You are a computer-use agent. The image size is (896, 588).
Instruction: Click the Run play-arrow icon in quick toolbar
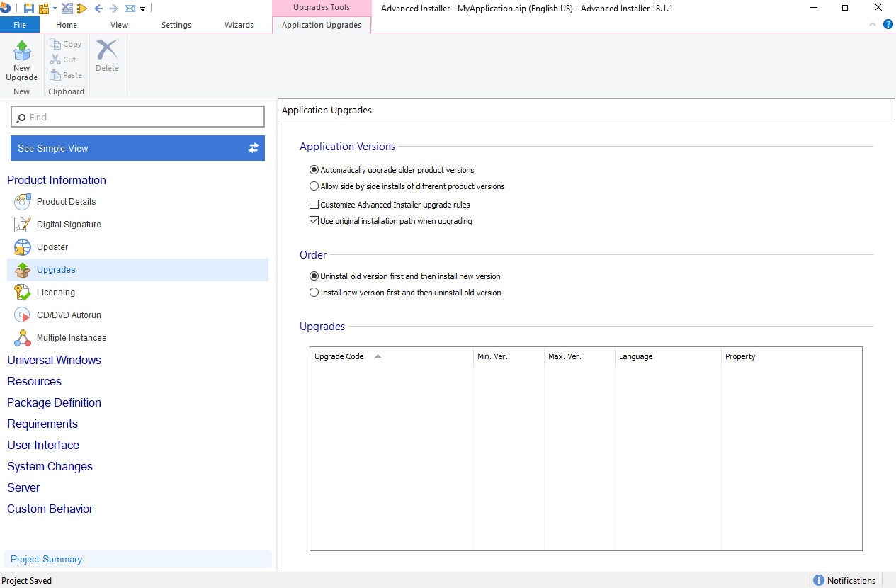click(82, 9)
